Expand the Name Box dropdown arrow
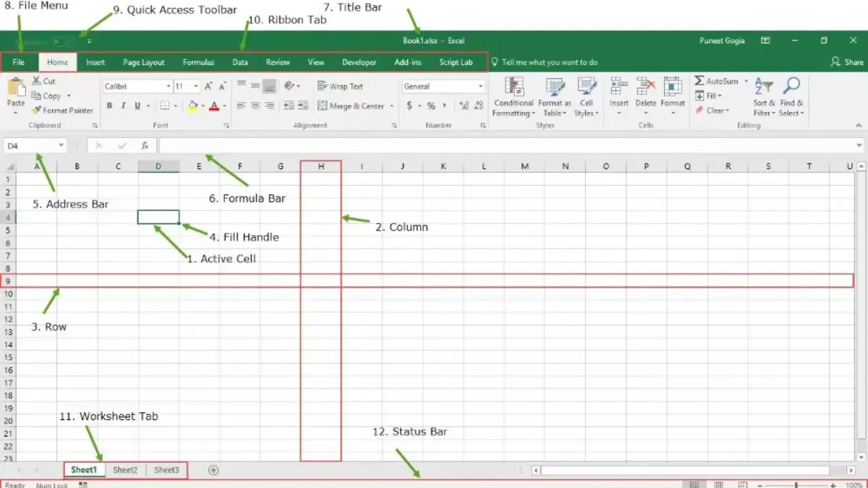The image size is (868, 488). pyautogui.click(x=61, y=145)
